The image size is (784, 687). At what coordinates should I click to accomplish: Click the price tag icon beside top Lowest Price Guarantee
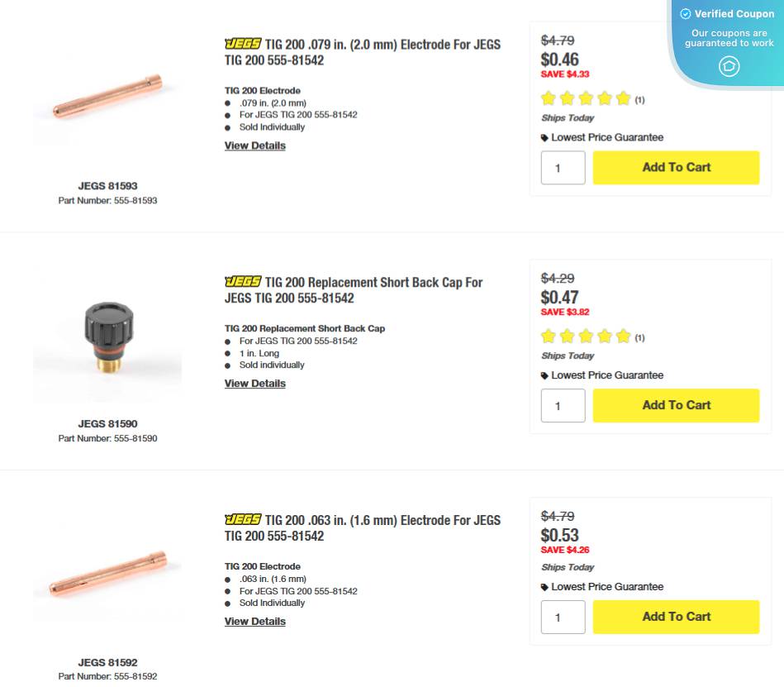[x=544, y=137]
